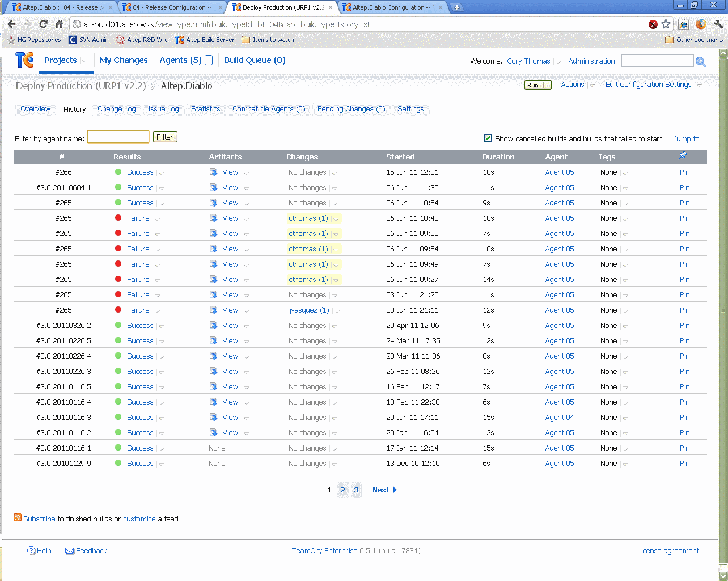Click the browser address bar
This screenshot has width=728, height=581.
click(363, 24)
